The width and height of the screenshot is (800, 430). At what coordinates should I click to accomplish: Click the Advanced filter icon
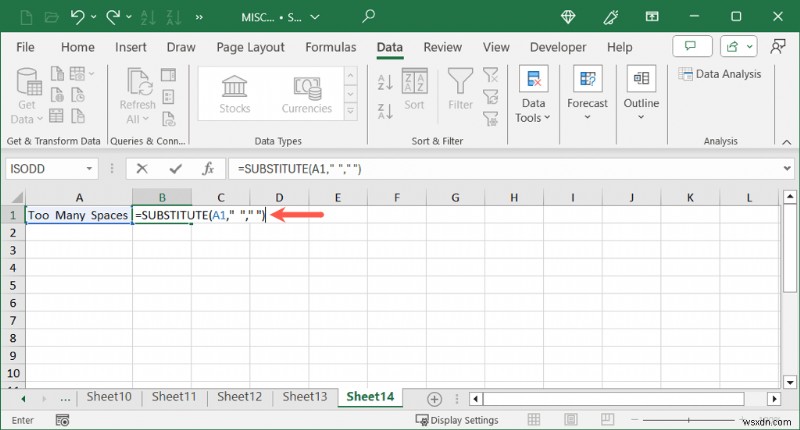click(491, 118)
